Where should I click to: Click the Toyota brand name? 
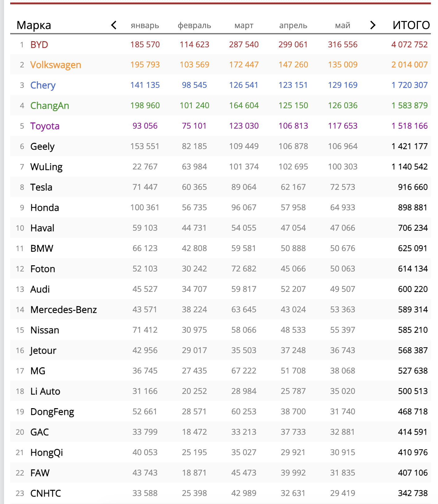pyautogui.click(x=45, y=126)
